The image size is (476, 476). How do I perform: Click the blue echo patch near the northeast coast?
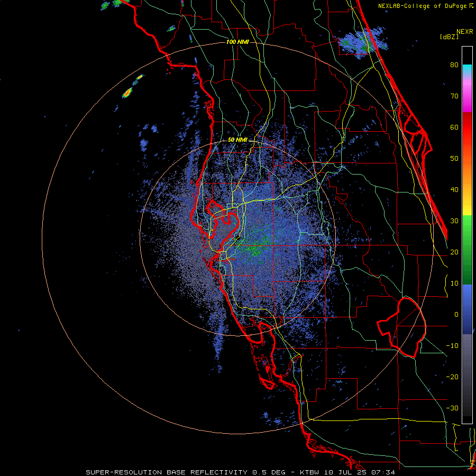pos(363,43)
